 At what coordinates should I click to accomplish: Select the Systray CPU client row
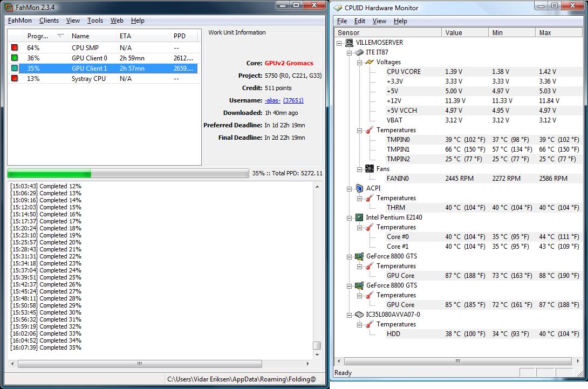[102, 78]
